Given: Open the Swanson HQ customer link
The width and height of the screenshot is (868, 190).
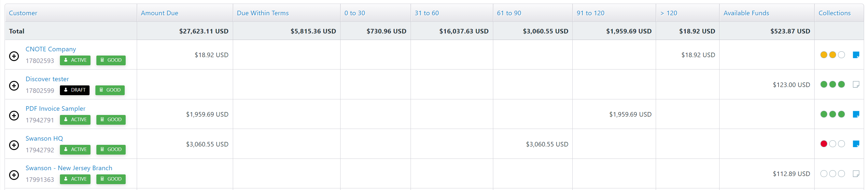Looking at the screenshot, I should 44,139.
